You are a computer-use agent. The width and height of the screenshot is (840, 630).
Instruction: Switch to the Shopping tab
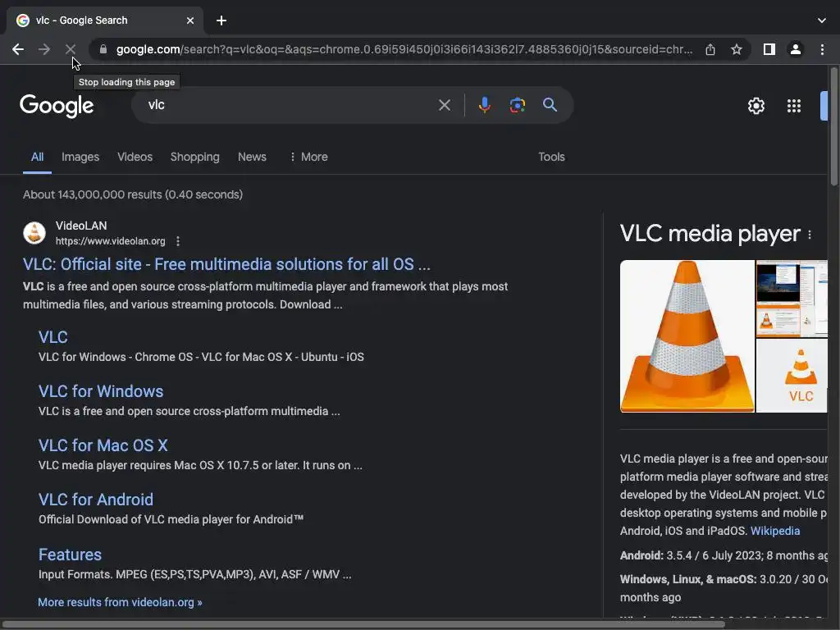(195, 157)
